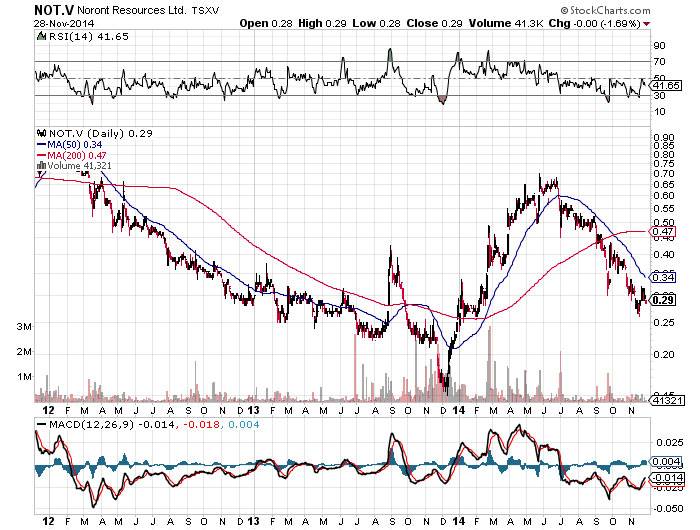The height and width of the screenshot is (530, 700).
Task: Click the 0.004 MACD histogram value tag
Action: [663, 461]
